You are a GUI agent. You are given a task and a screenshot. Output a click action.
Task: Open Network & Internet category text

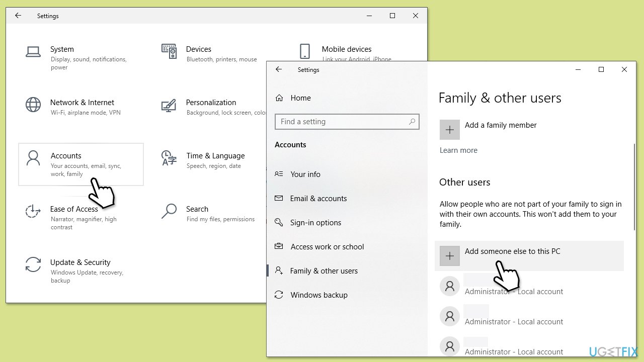tap(82, 103)
